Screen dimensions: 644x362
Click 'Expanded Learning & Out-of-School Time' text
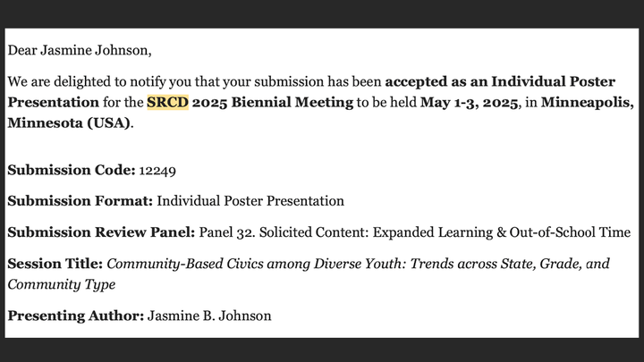[x=502, y=232]
